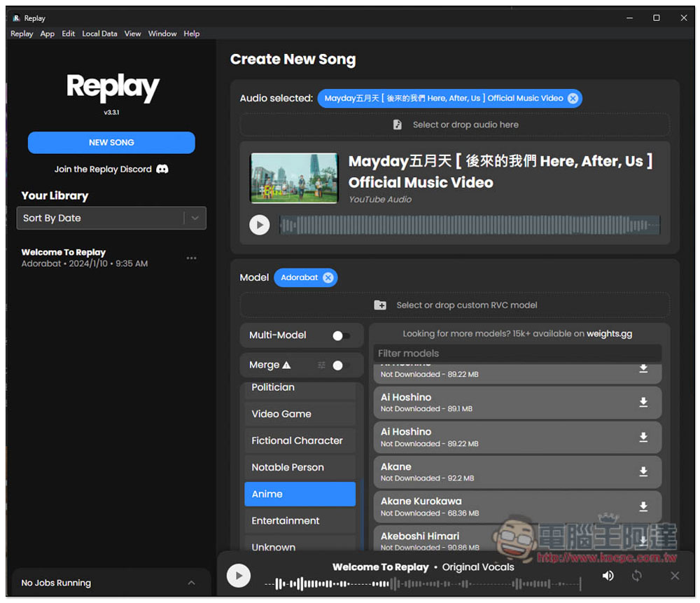Click Select or drop audio here
Screen dimensions: 700x603
click(x=454, y=125)
